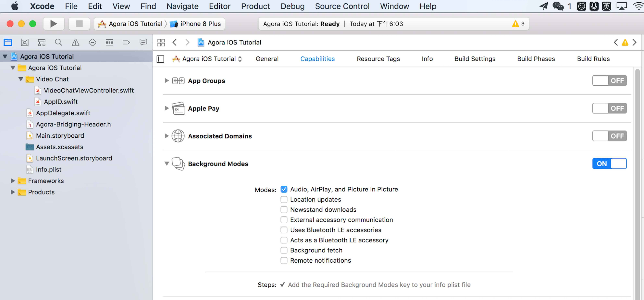Switch to the General tab
Screen dimensions: 644x300
pyautogui.click(x=267, y=59)
